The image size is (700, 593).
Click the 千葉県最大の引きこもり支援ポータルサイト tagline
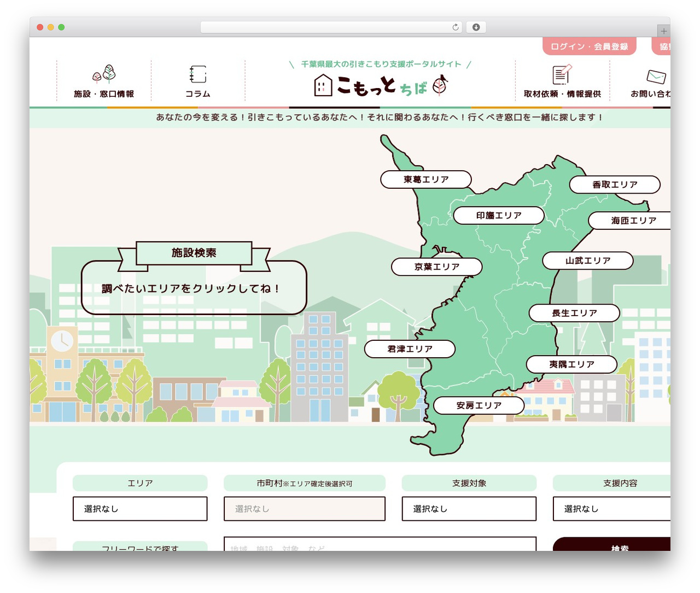pos(381,64)
